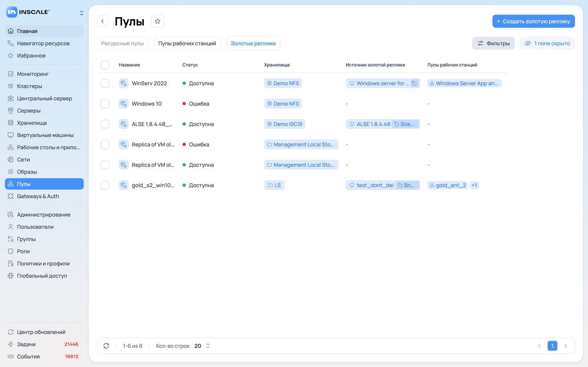Click the copy icon in Windows server source chip
Image resolution: width=588 pixels, height=367 pixels.
point(414,83)
